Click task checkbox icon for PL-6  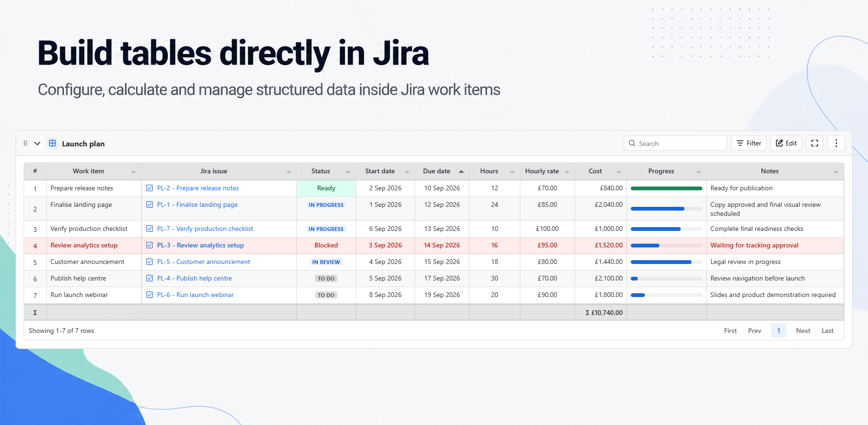pos(150,295)
